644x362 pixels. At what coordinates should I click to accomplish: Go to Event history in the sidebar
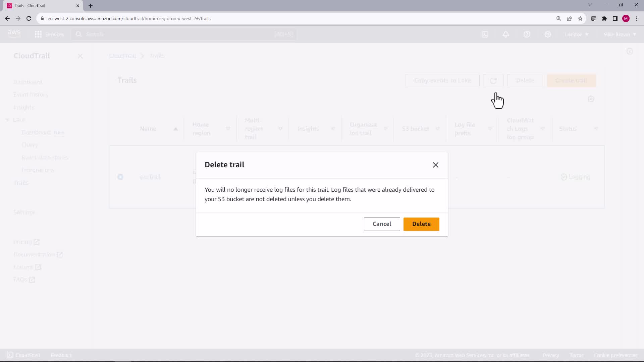pyautogui.click(x=31, y=95)
